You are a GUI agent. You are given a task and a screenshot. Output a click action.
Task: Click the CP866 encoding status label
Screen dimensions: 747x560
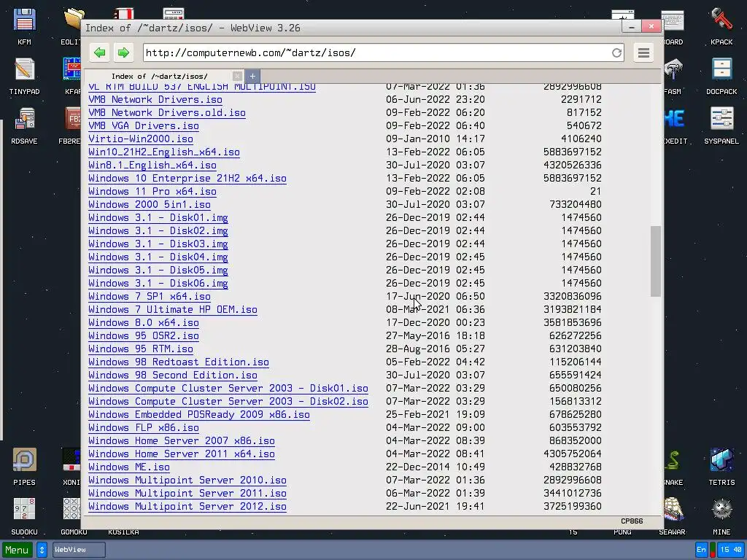point(632,521)
